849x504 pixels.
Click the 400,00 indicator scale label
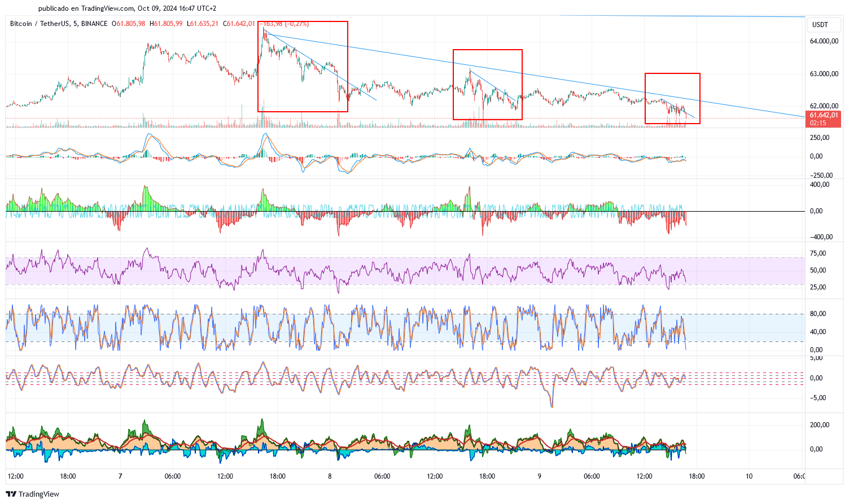point(820,185)
